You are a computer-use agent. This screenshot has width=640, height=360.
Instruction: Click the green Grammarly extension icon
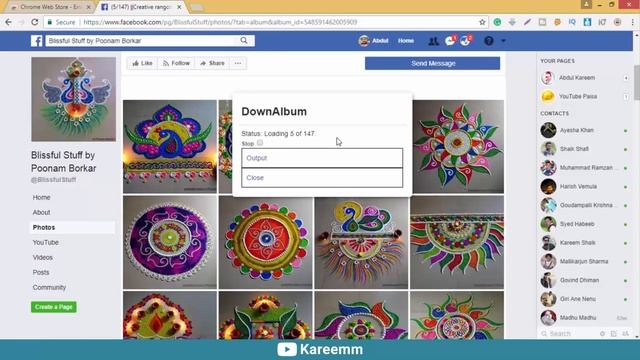[497, 22]
